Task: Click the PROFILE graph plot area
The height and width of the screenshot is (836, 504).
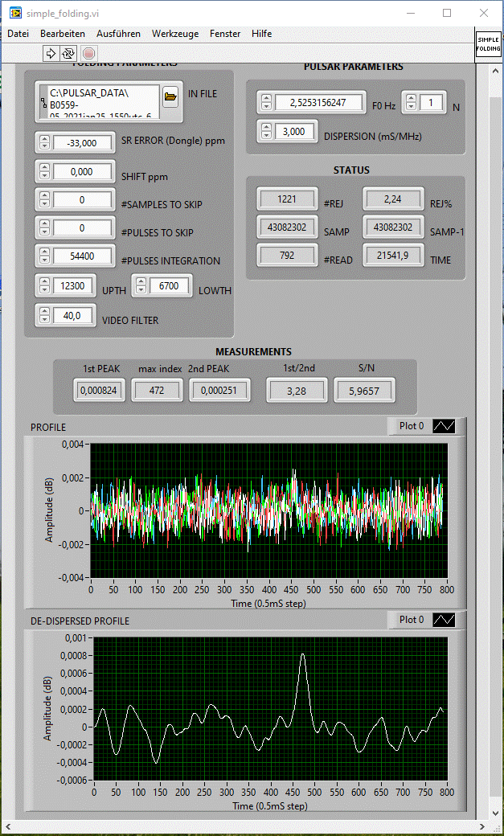Action: [x=268, y=510]
